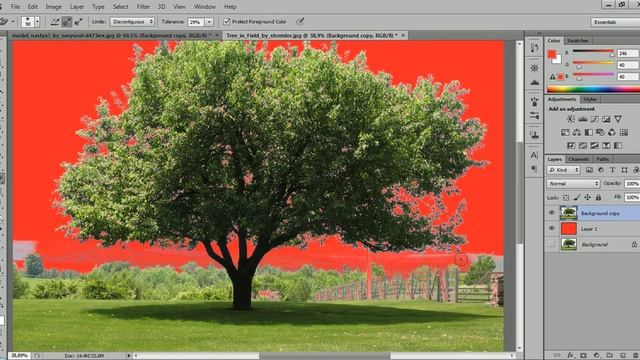Add a Curves adjustment

tap(594, 119)
